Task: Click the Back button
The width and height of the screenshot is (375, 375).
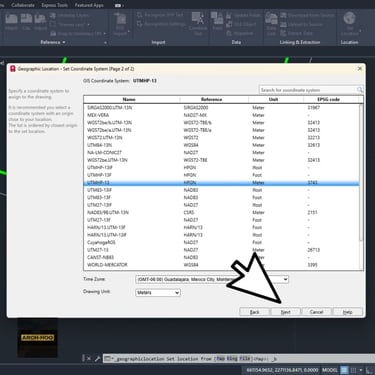Action: click(254, 312)
